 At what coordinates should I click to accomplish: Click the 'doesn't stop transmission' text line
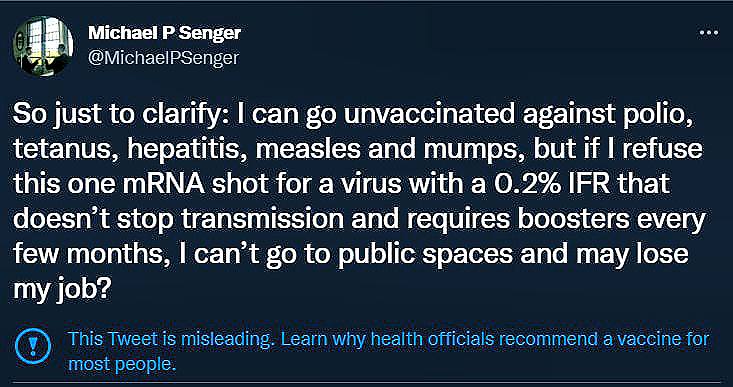click(358, 219)
